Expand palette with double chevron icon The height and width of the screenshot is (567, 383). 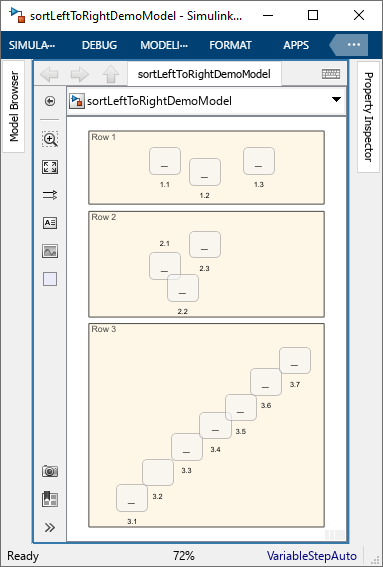[50, 528]
